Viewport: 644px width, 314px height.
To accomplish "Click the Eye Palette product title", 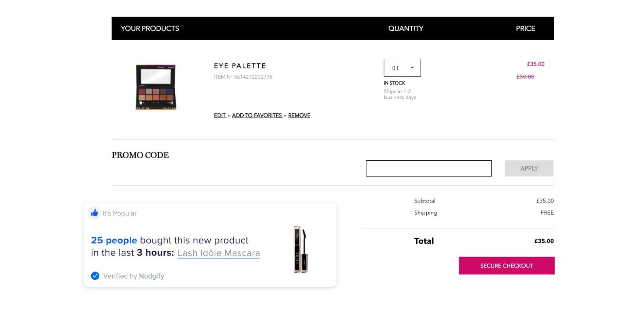I will (x=240, y=66).
